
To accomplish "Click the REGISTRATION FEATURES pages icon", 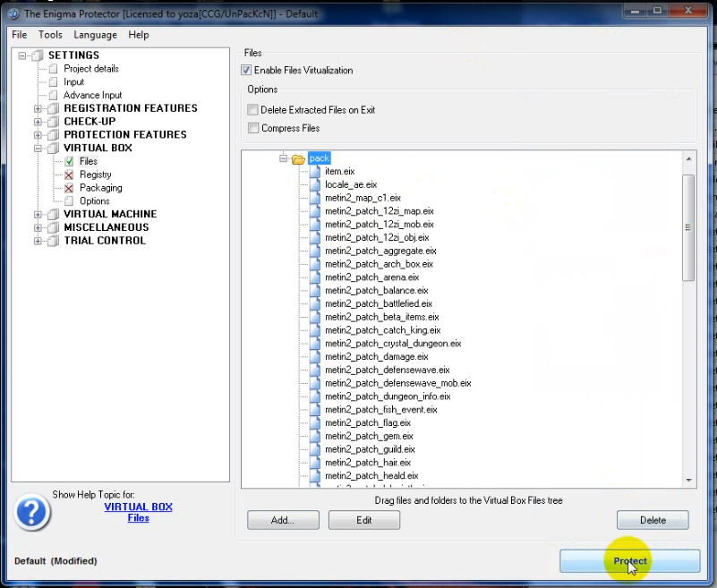I will 54,108.
